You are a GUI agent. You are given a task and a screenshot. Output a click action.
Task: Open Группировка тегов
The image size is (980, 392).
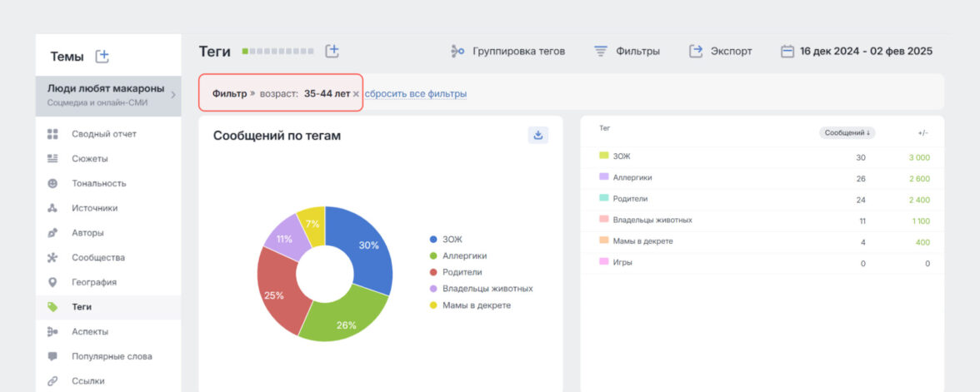(507, 51)
